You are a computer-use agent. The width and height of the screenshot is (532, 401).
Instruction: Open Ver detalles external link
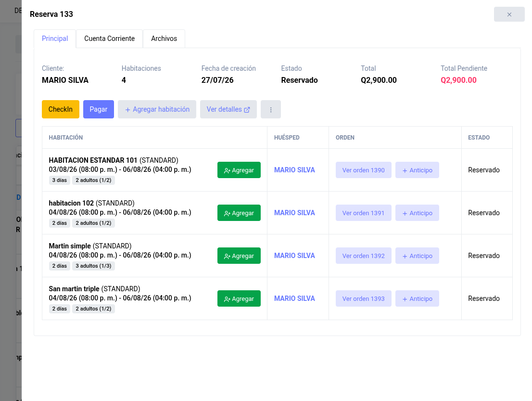[228, 109]
